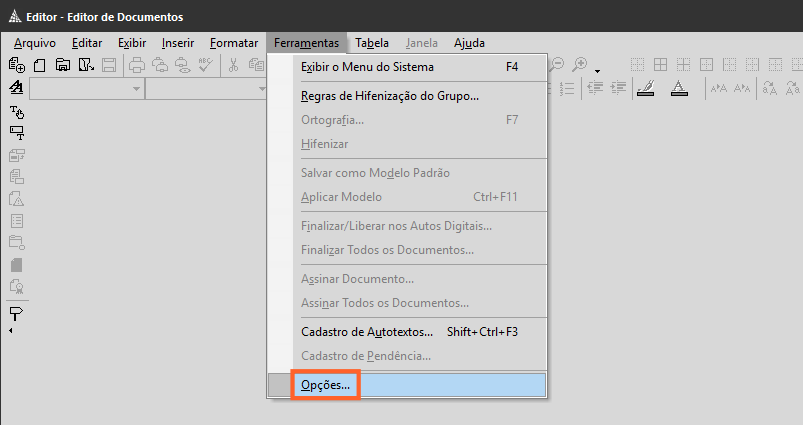Open the first empty style combo box
The width and height of the screenshot is (803, 425).
[87, 89]
